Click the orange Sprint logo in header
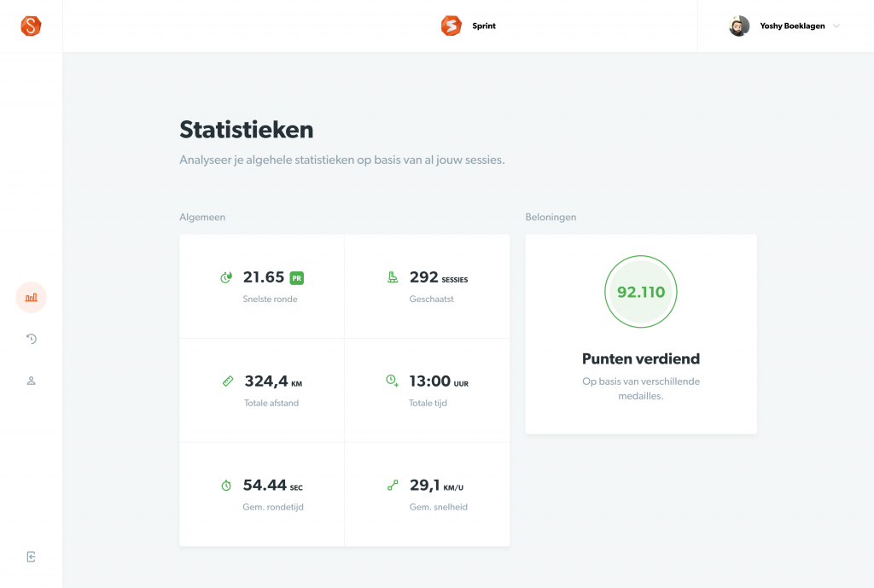Viewport: 874px width, 588px height. [x=451, y=26]
